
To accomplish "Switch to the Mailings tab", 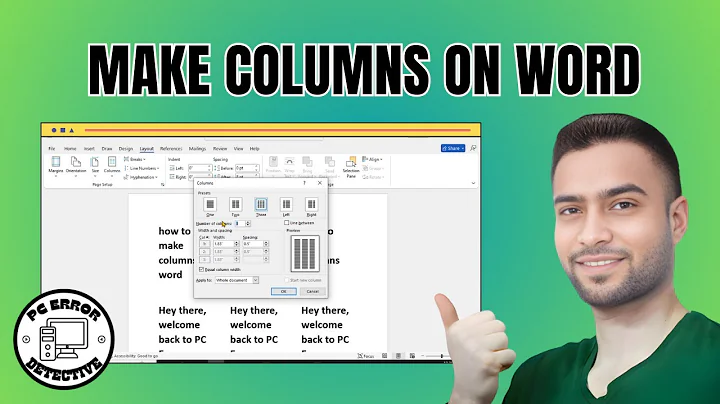I will [x=197, y=149].
